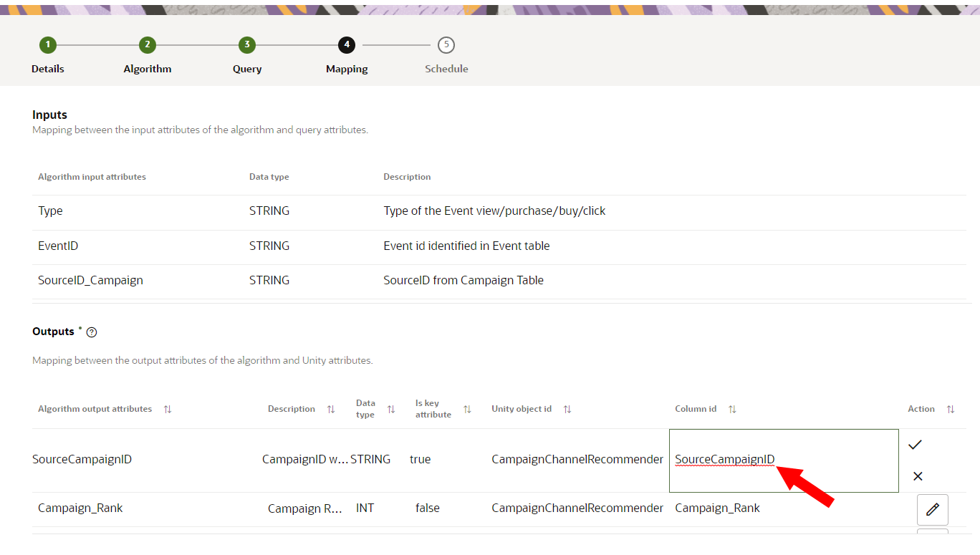Viewport: 980px width, 555px height.
Task: Edit the Campaign_Rank row with the pencil icon
Action: 933,509
